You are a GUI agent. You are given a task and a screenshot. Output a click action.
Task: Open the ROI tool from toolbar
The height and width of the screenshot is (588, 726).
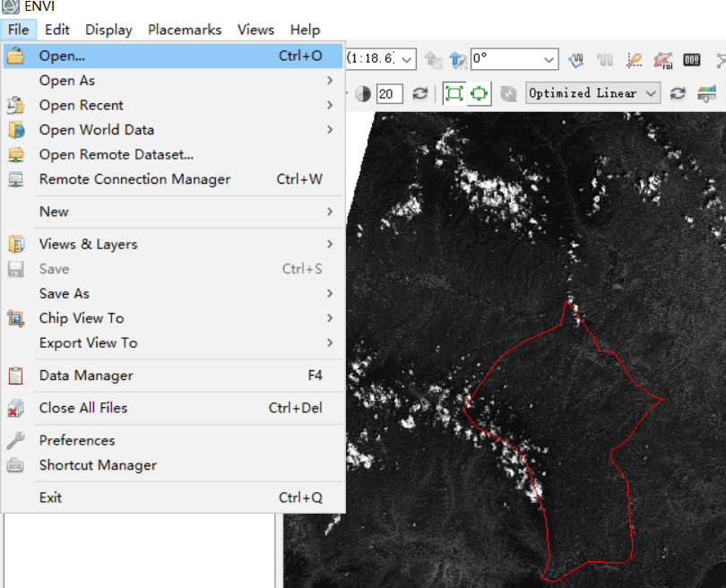[662, 60]
